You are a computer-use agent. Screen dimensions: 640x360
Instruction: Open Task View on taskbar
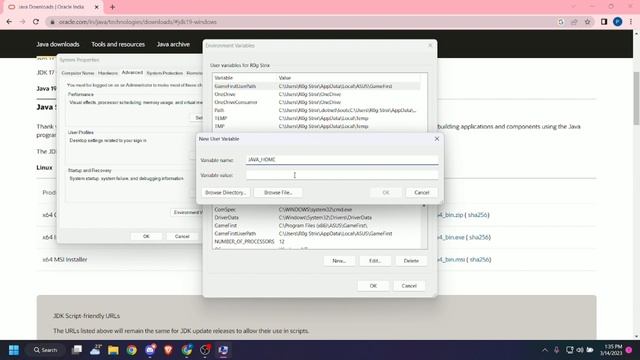[77, 350]
